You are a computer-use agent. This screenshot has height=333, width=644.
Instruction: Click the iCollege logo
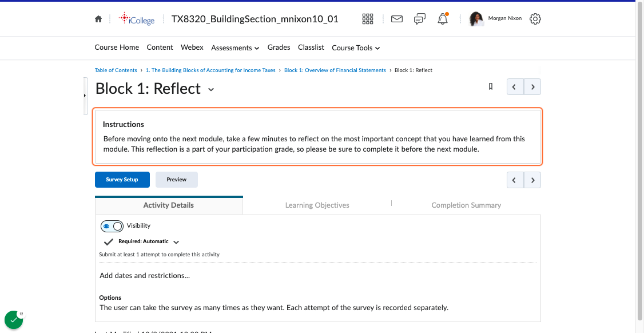pos(136,19)
